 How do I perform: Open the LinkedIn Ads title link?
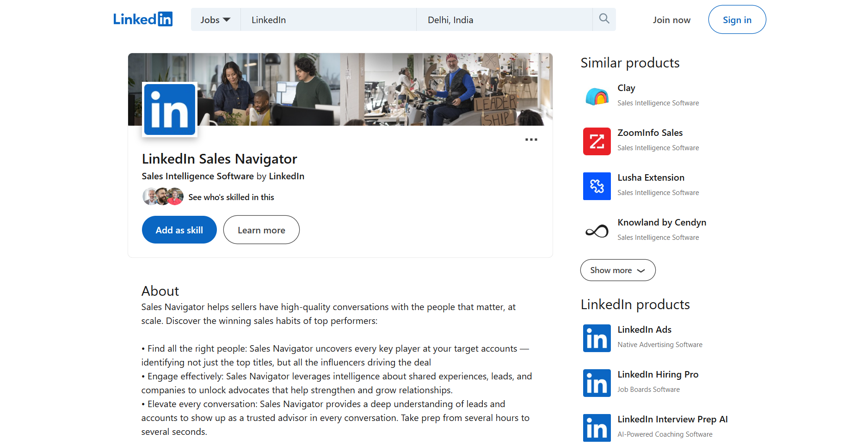[644, 329]
